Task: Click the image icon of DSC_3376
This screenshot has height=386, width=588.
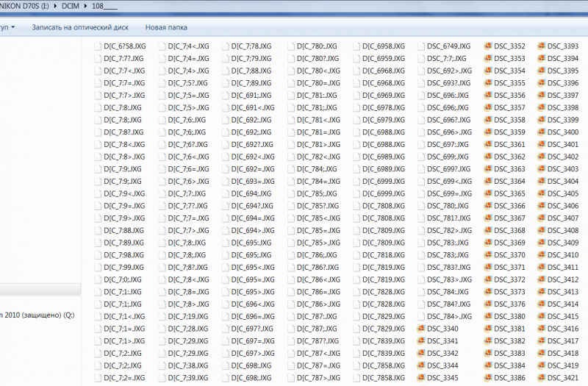Action: tap(488, 304)
